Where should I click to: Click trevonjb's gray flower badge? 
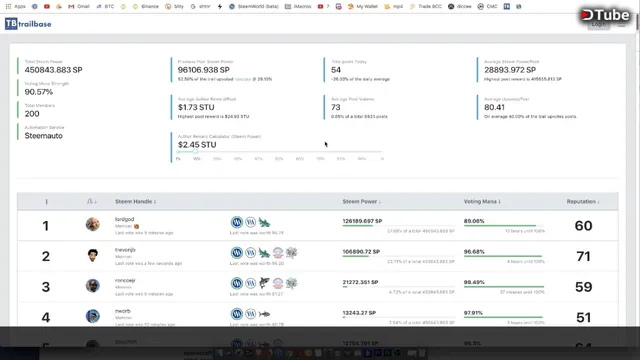click(x=291, y=253)
